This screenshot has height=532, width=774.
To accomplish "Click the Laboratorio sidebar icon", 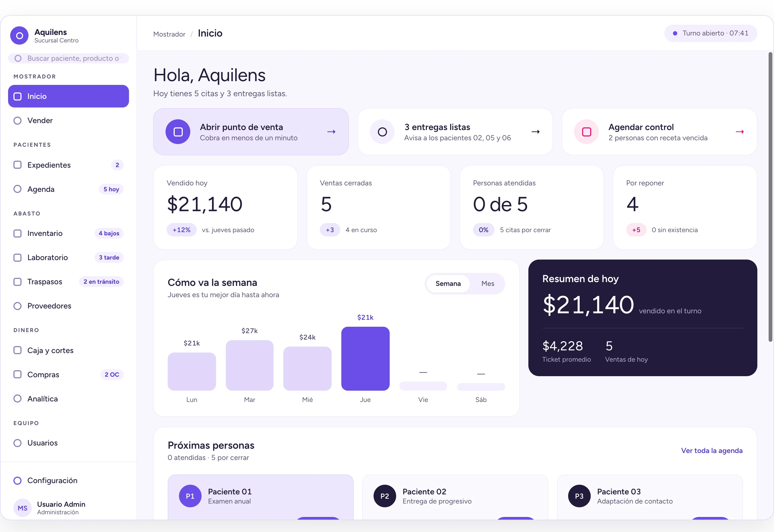I will coord(17,257).
